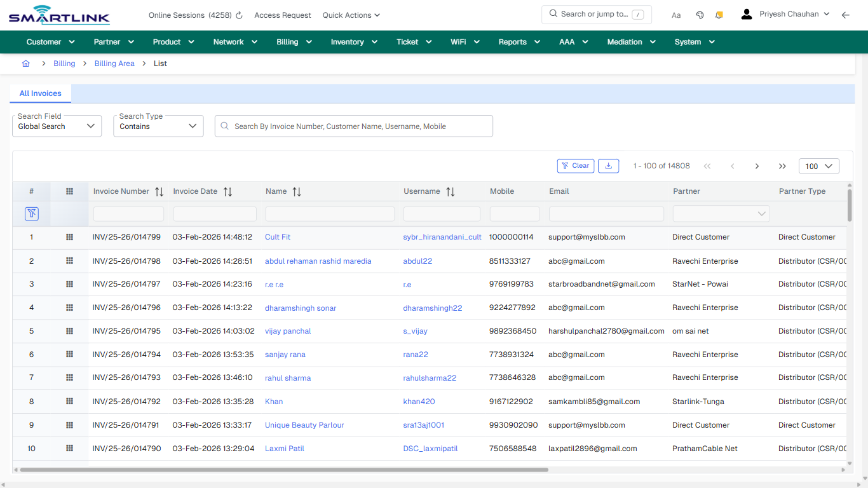Clear all applied filters
The height and width of the screenshot is (488, 868).
[x=575, y=166]
